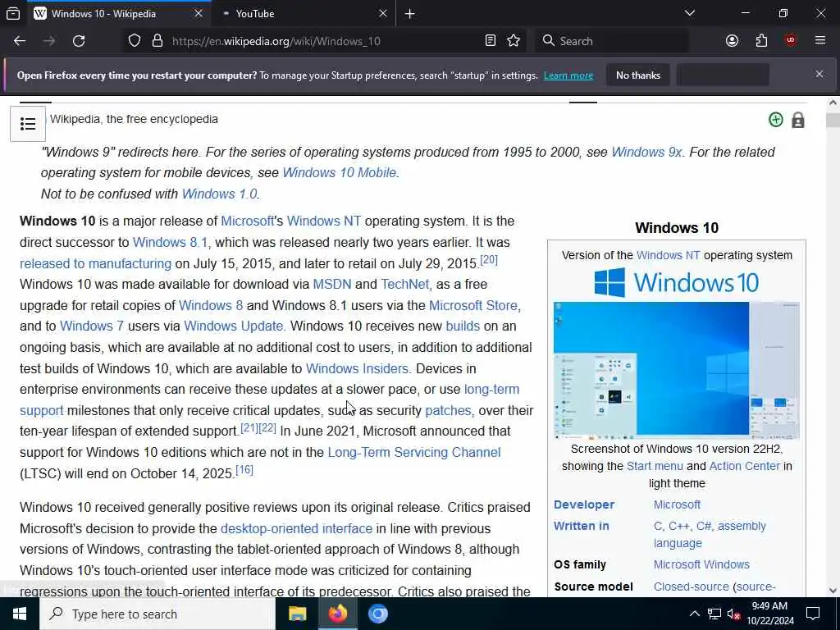Open File Explorer from the taskbar

pos(297,614)
